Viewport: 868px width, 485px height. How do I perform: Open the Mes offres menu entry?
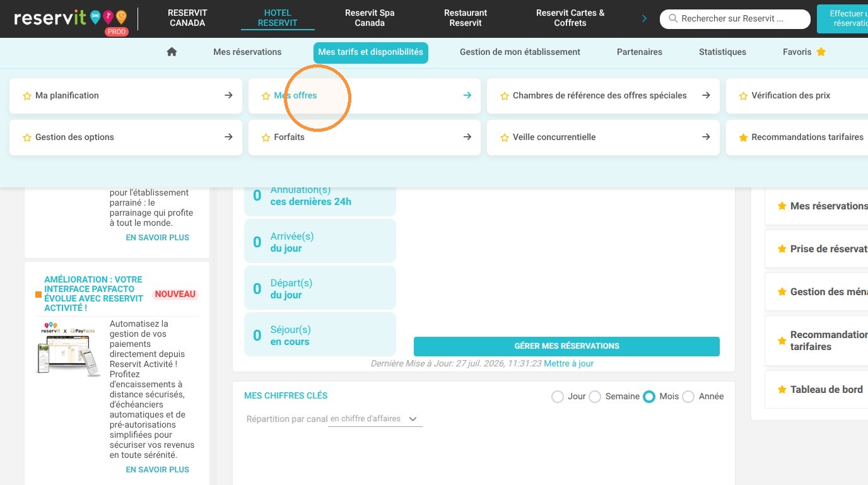click(364, 96)
